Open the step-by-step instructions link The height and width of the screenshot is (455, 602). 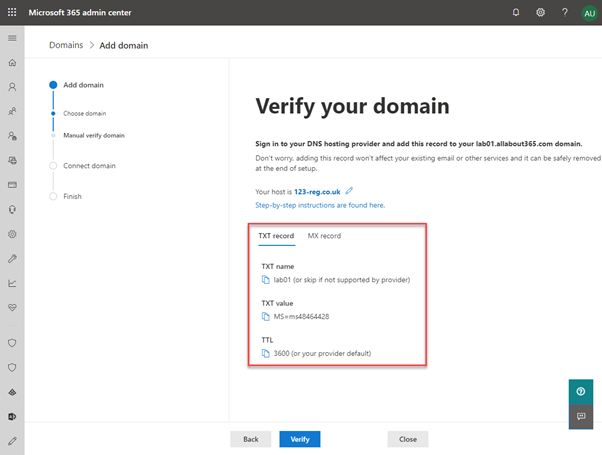(320, 205)
